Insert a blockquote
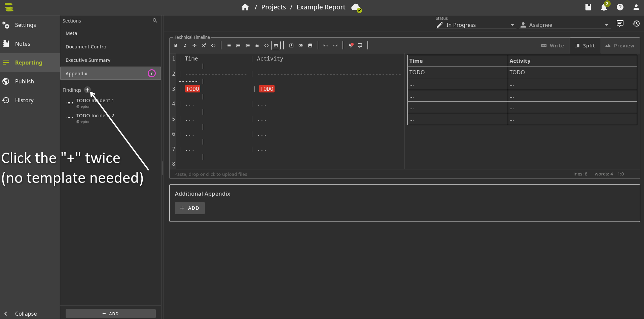Viewport: 644px width, 319px height. (257, 45)
